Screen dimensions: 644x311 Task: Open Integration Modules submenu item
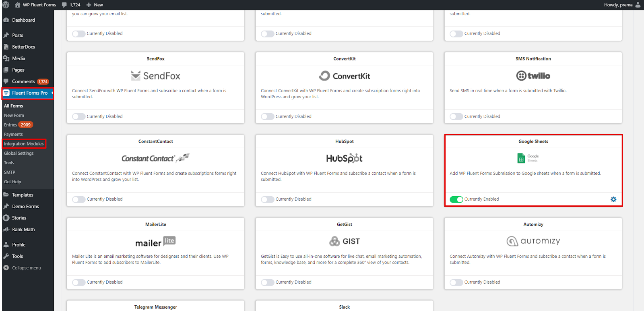point(24,144)
